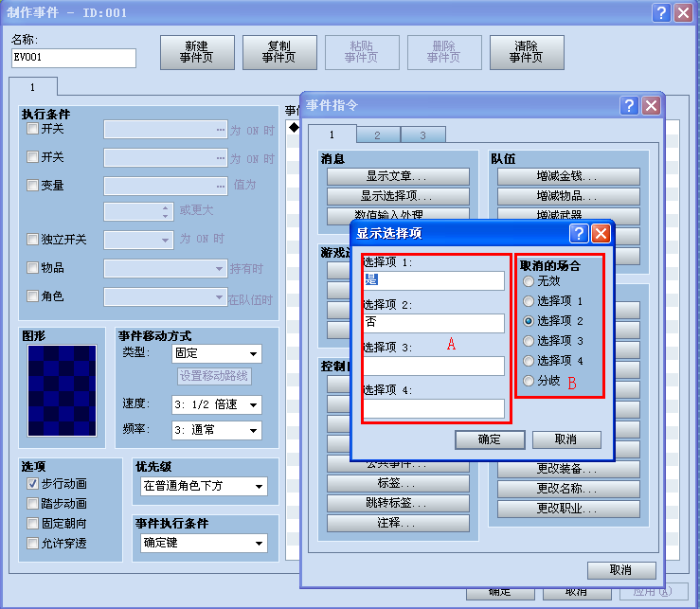Click 清除事件页 button
The image size is (700, 609).
(x=527, y=52)
